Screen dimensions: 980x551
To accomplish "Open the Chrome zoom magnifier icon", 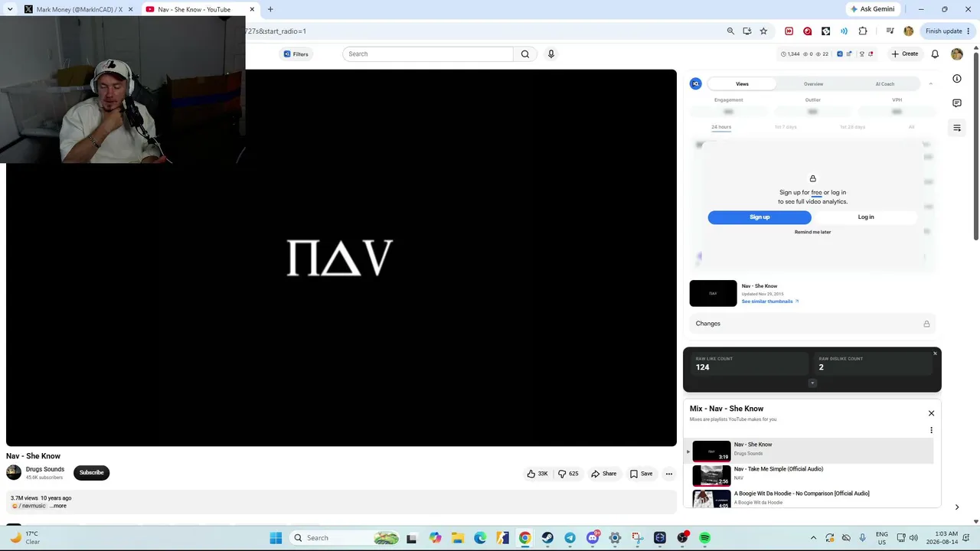I will 730,31.
